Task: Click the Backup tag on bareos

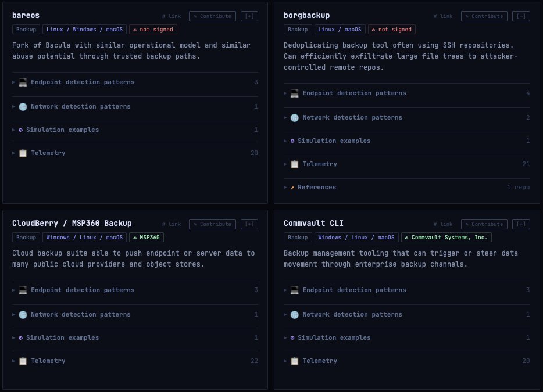Action: 26,30
